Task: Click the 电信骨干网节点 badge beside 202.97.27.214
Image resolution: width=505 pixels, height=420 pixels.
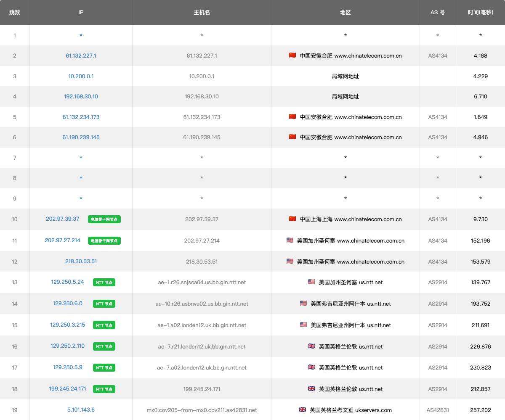Action: (x=104, y=241)
